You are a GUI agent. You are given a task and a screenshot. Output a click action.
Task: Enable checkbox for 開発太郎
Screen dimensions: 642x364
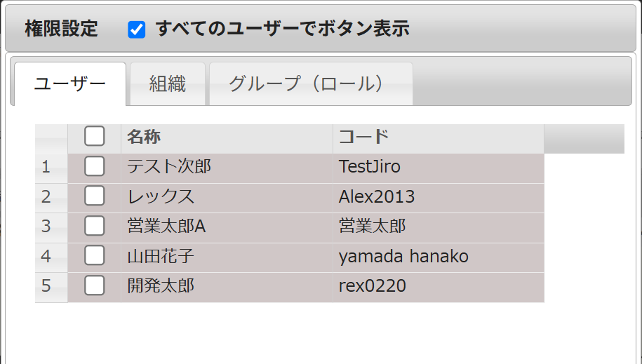[95, 285]
